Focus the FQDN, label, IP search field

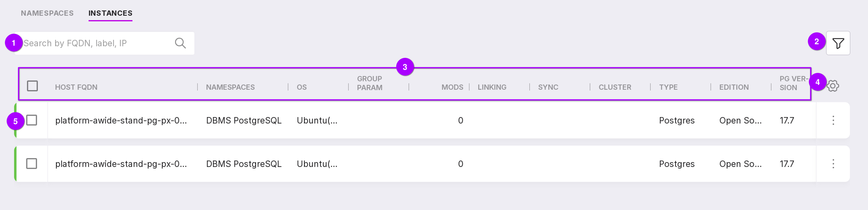(x=96, y=43)
